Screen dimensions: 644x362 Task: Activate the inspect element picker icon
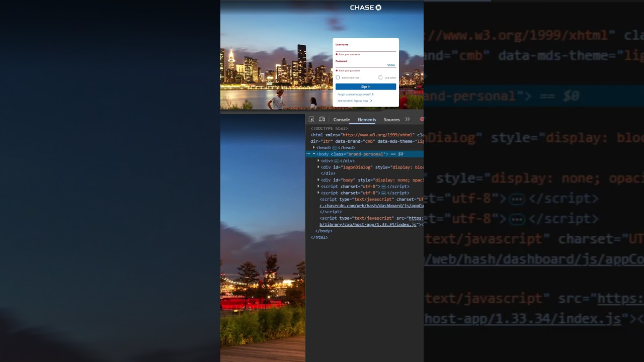tap(311, 119)
